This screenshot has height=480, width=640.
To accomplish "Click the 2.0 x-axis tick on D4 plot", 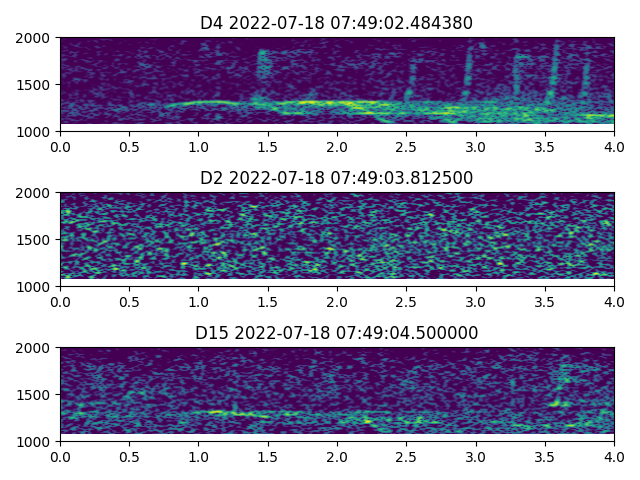I will point(337,147).
